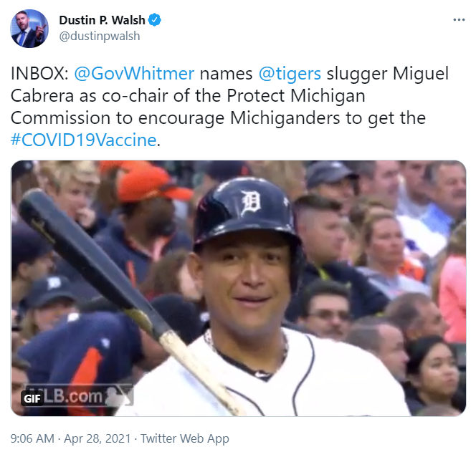Click the Tigers D logo on helmet
The image size is (476, 452).
coord(250,202)
